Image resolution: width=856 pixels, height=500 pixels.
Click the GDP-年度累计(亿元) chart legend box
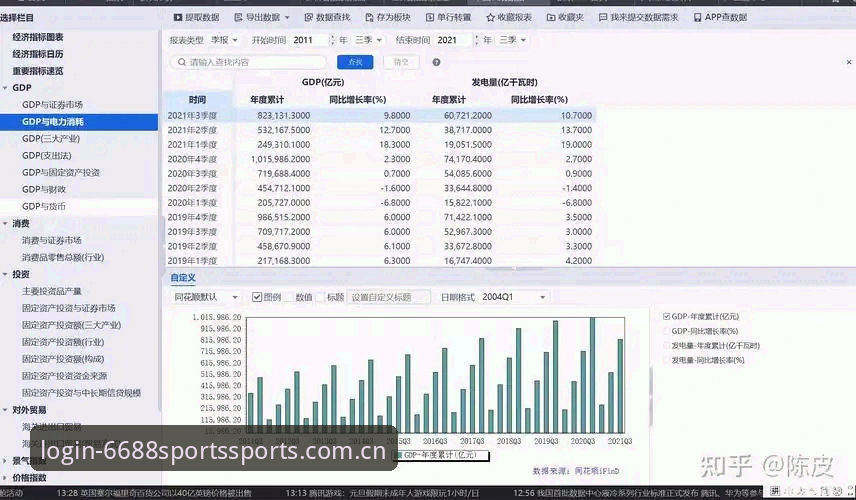[443, 455]
